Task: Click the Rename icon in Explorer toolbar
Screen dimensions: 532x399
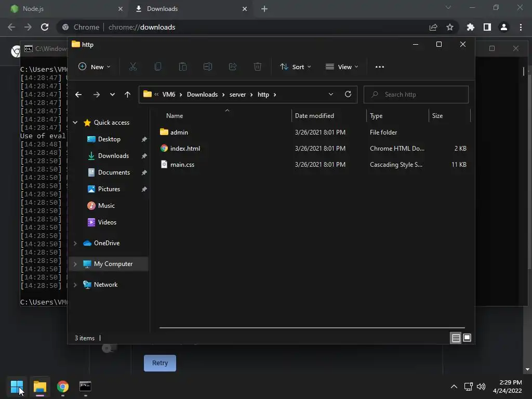Action: point(208,67)
